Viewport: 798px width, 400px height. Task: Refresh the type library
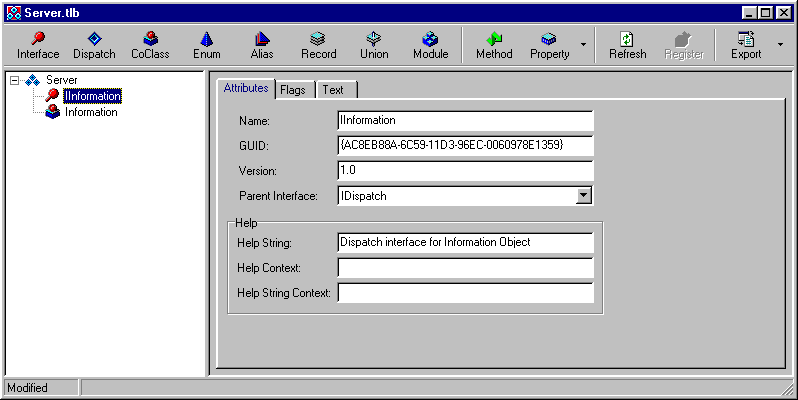[x=627, y=45]
